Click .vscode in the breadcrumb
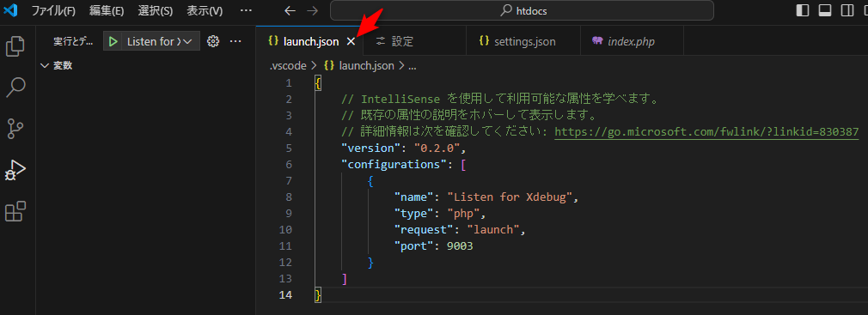The image size is (868, 315). [288, 66]
